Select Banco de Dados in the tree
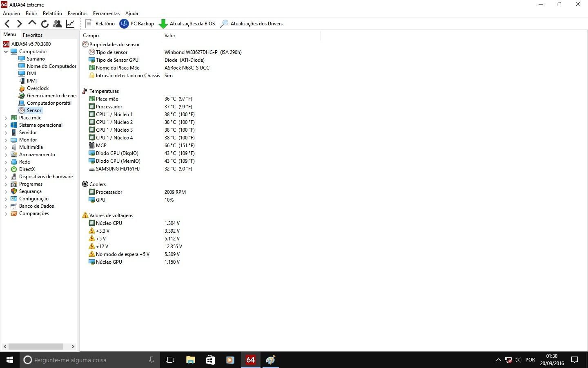 pyautogui.click(x=36, y=206)
